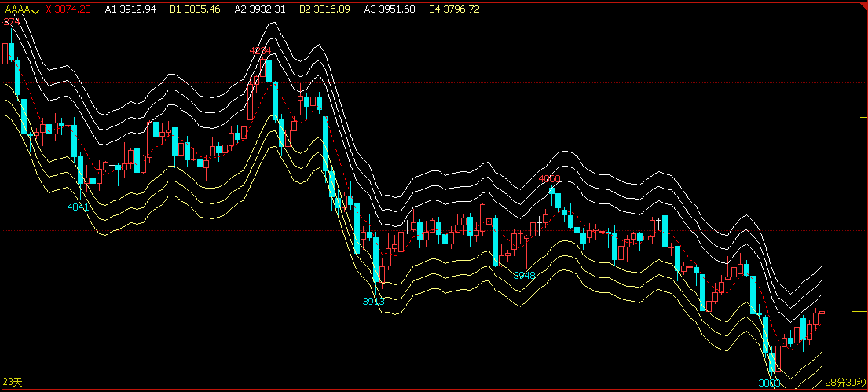The width and height of the screenshot is (868, 392).
Task: Click the 23天 period label
Action: click(x=13, y=382)
